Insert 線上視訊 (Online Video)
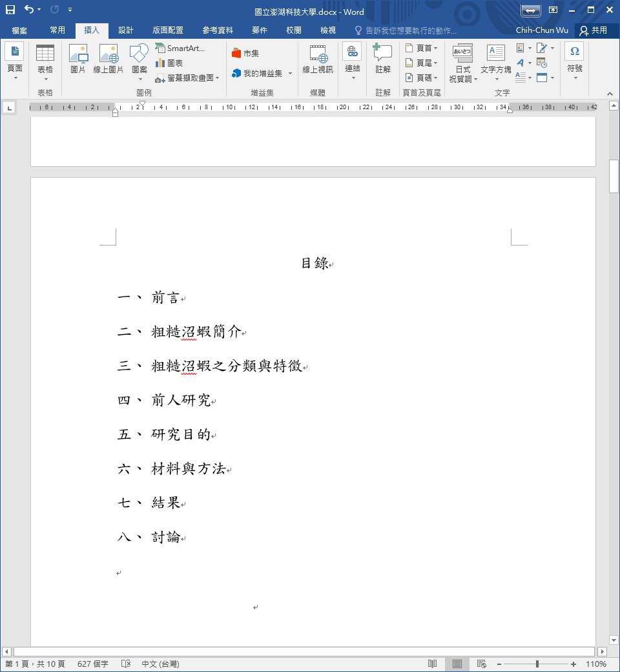This screenshot has height=672, width=620. tap(318, 59)
